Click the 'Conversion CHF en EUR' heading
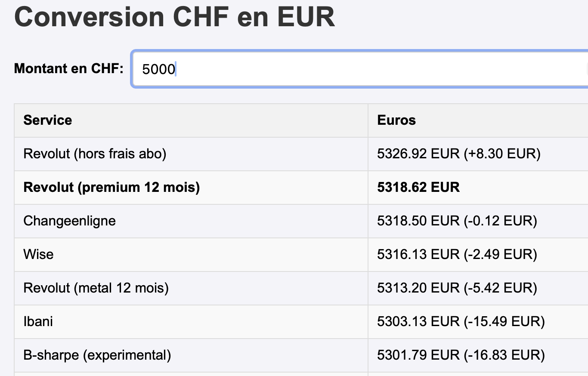 174,17
